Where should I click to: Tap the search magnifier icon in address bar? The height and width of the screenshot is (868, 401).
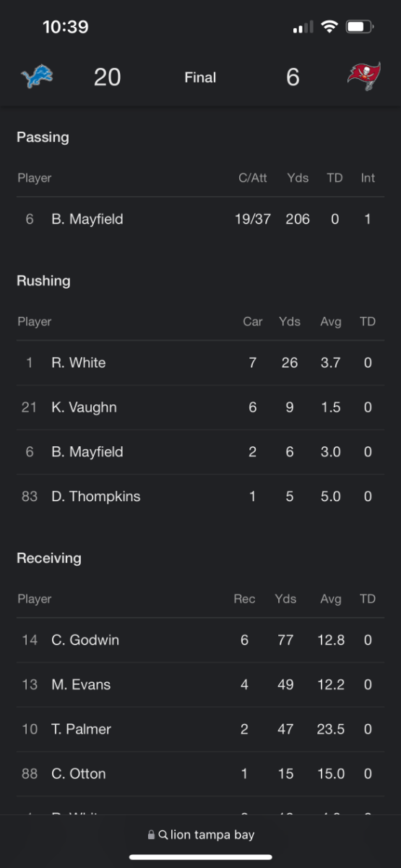click(163, 835)
